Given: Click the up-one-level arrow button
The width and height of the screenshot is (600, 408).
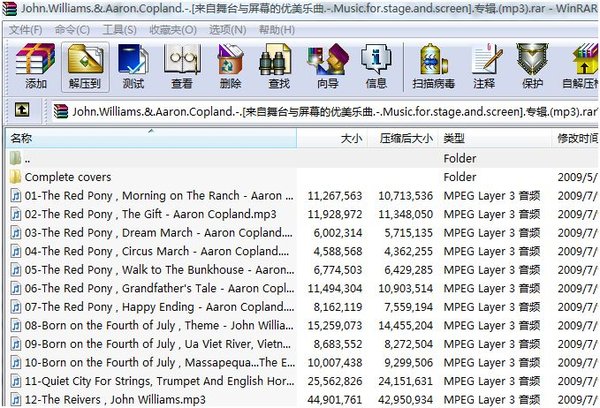Looking at the screenshot, I should pyautogui.click(x=22, y=110).
